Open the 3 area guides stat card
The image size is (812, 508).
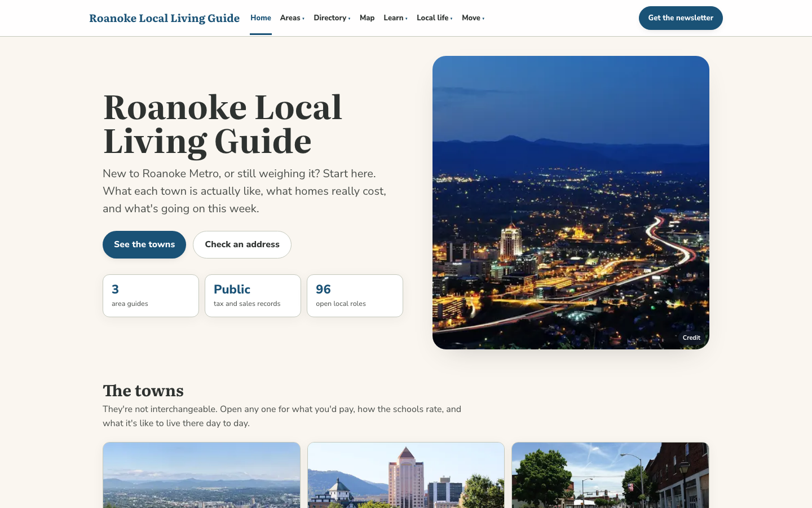click(151, 296)
